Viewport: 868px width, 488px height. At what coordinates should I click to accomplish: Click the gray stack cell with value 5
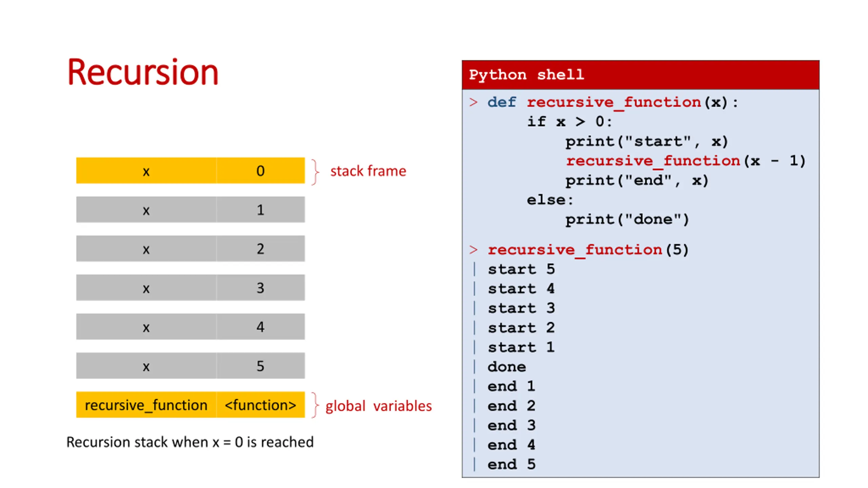[x=260, y=365]
